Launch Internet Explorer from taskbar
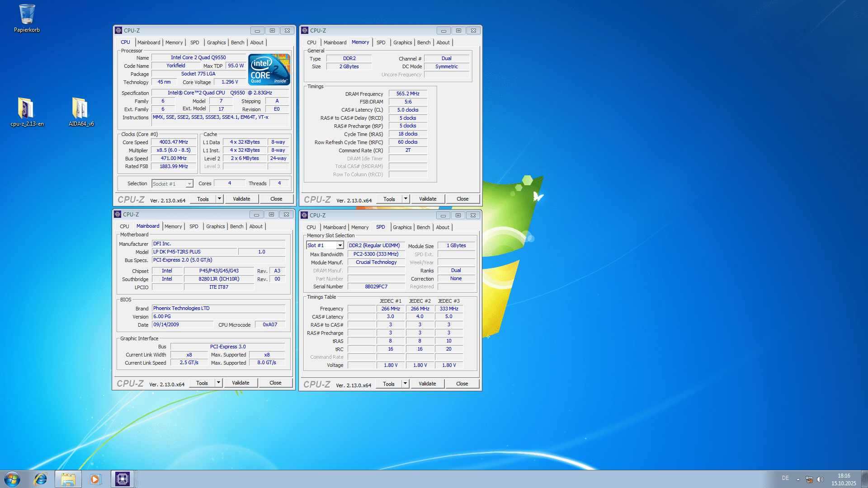Image resolution: width=868 pixels, height=488 pixels. [x=41, y=479]
